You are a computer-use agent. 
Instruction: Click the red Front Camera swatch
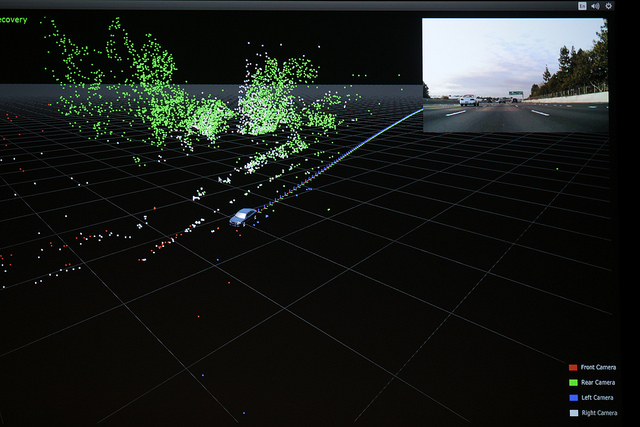tap(573, 367)
